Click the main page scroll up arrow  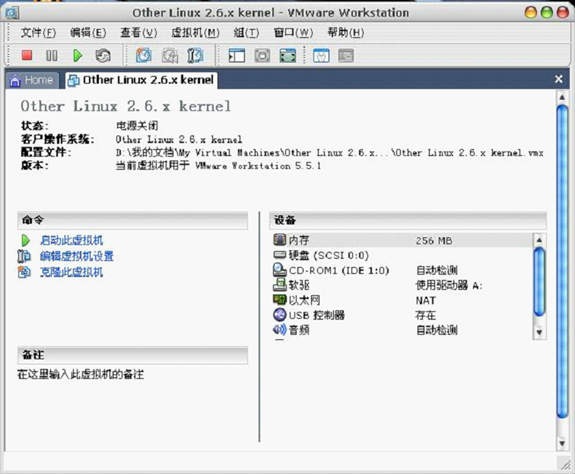(x=562, y=97)
